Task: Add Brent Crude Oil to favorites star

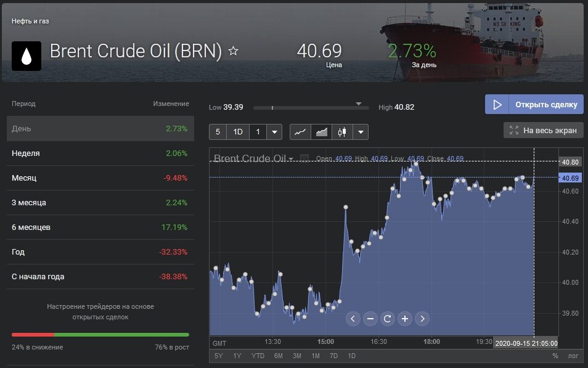Action: point(233,51)
